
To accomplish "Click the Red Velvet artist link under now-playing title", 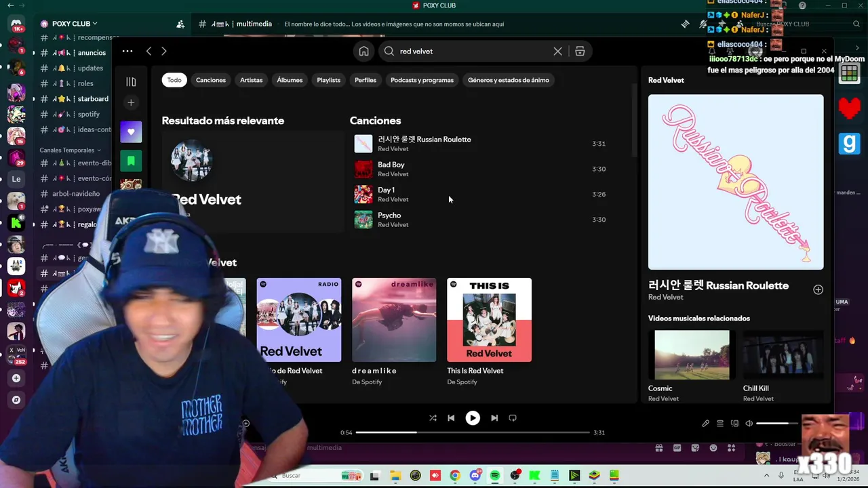I will coord(665,297).
